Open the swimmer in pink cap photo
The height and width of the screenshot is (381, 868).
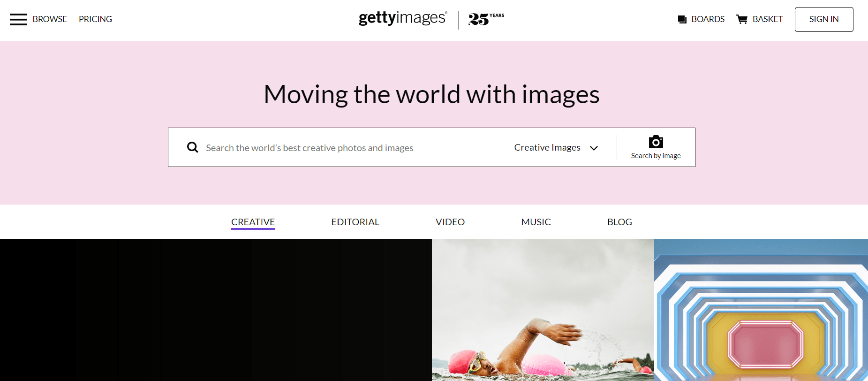(x=543, y=310)
